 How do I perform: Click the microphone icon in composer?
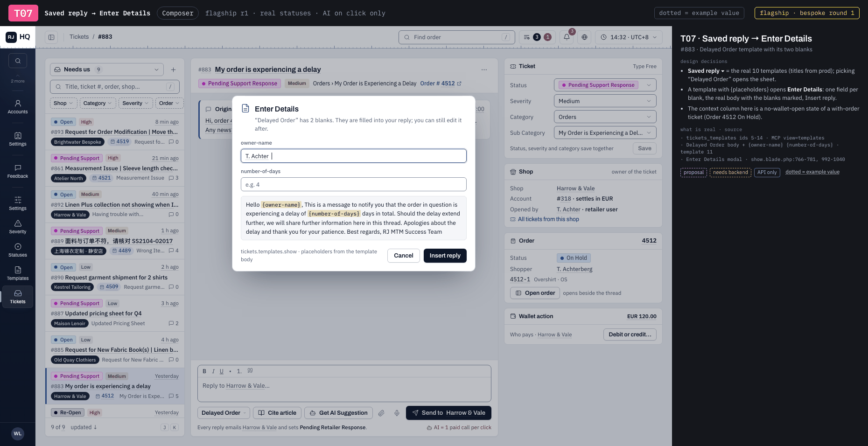pos(397,413)
